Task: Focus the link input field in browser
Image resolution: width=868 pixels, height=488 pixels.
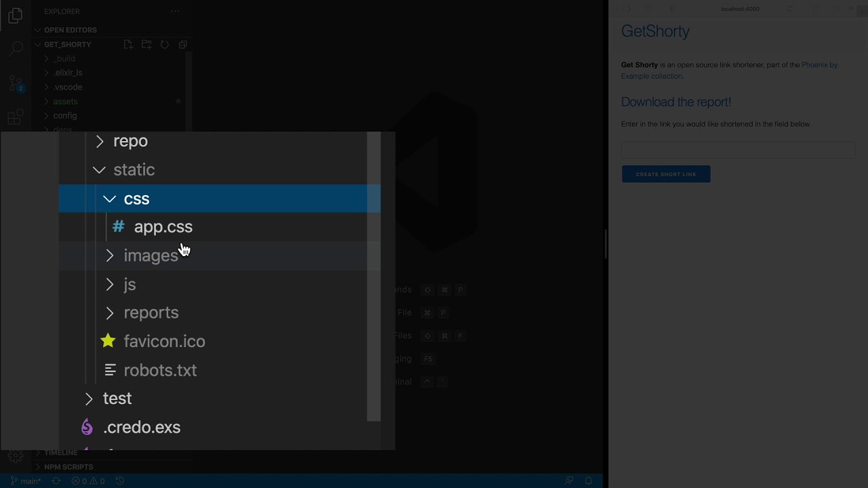Action: (738, 150)
